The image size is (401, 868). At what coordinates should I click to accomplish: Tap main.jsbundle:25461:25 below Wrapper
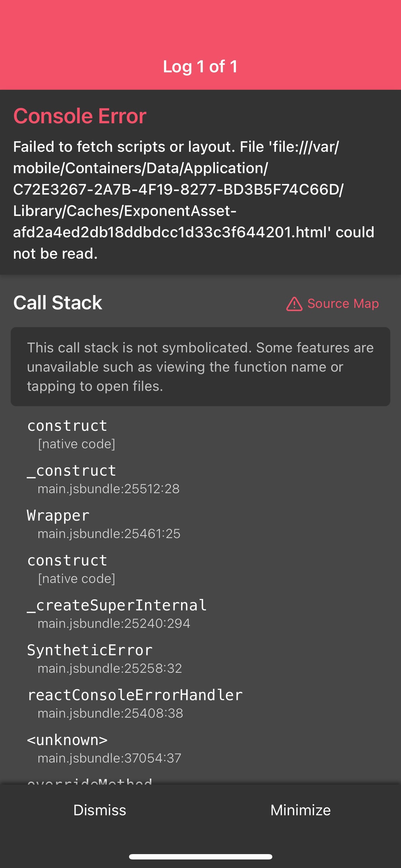(109, 534)
